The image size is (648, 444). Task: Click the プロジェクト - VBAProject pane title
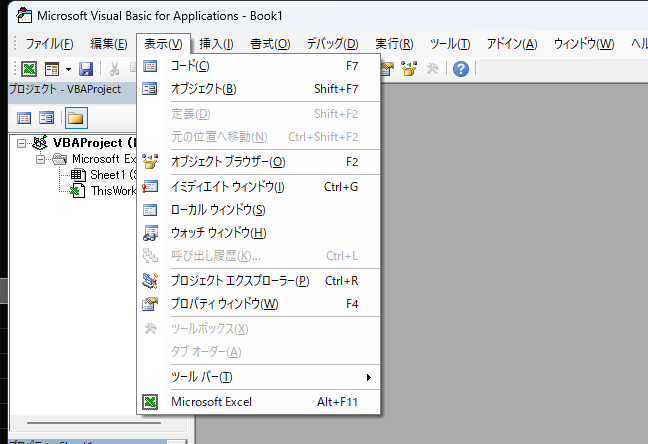(x=65, y=89)
